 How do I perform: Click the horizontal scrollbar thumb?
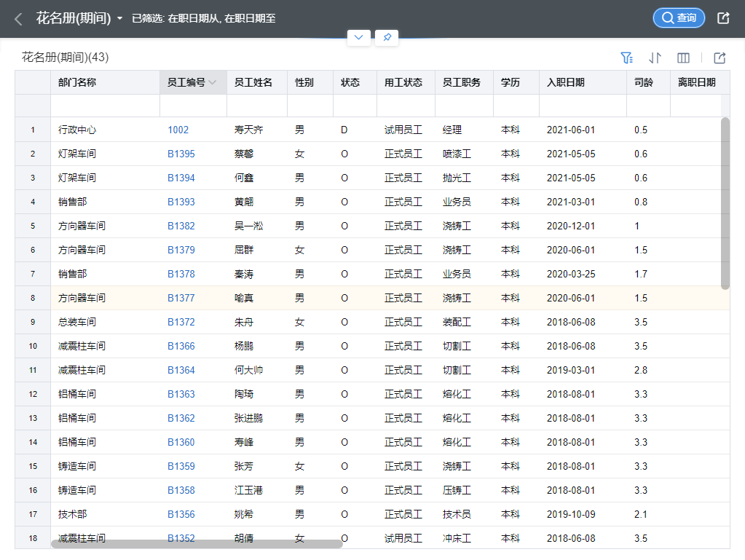pyautogui.click(x=197, y=544)
